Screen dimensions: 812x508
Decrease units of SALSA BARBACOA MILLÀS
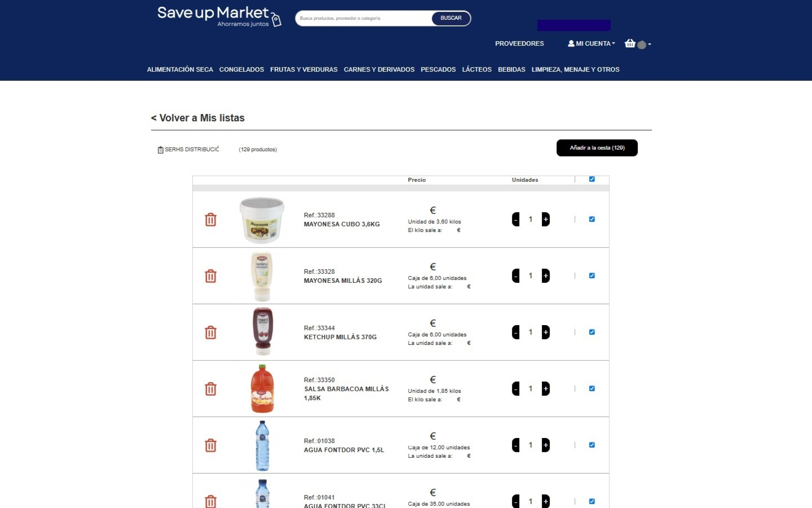[516, 389]
